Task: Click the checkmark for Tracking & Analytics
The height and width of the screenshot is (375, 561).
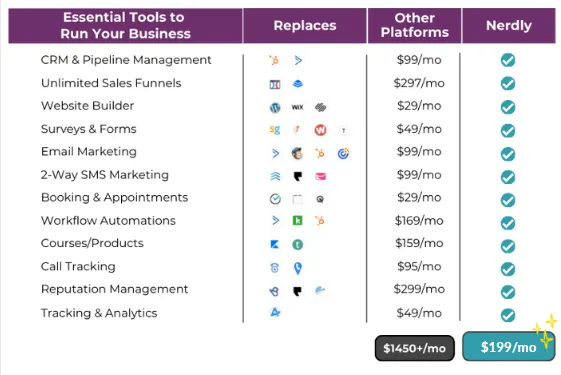Action: pos(508,315)
